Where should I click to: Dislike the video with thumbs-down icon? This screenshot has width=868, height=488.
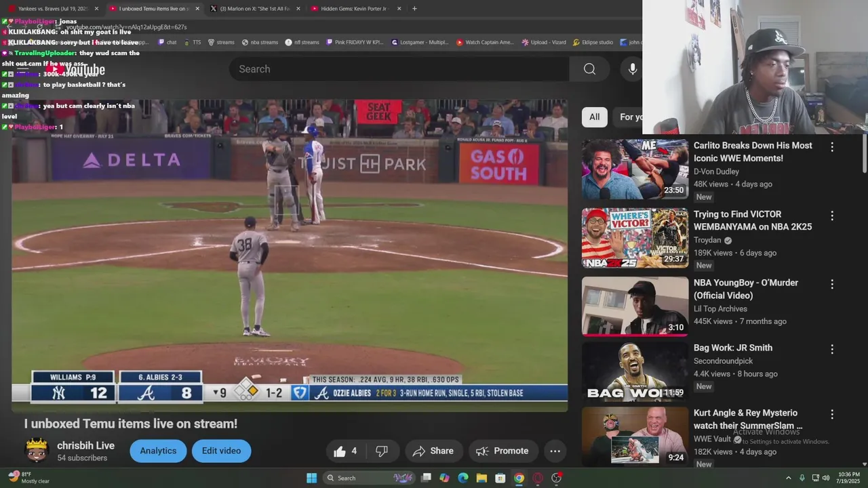click(x=381, y=451)
